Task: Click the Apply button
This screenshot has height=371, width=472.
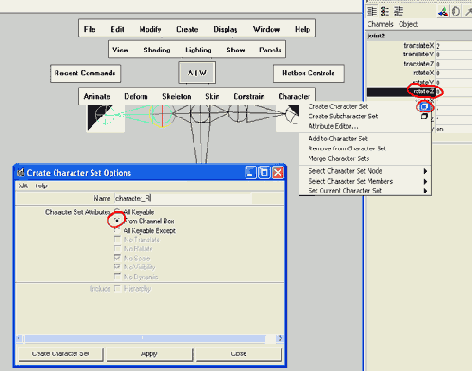Action: [x=149, y=354]
